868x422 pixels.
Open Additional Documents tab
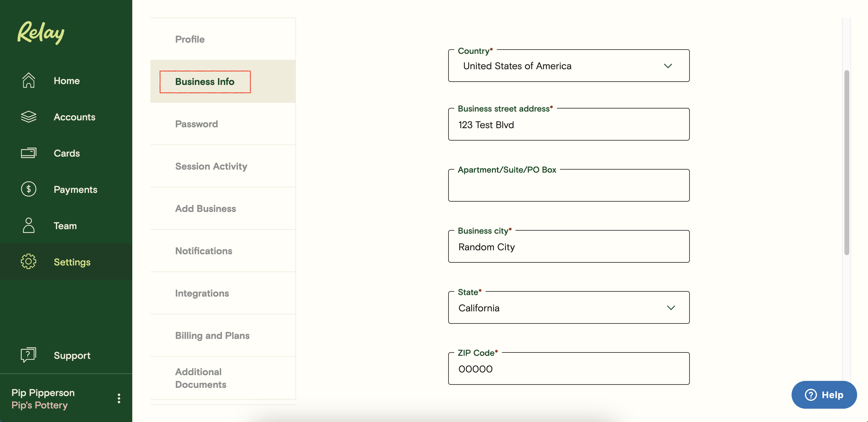(x=223, y=378)
